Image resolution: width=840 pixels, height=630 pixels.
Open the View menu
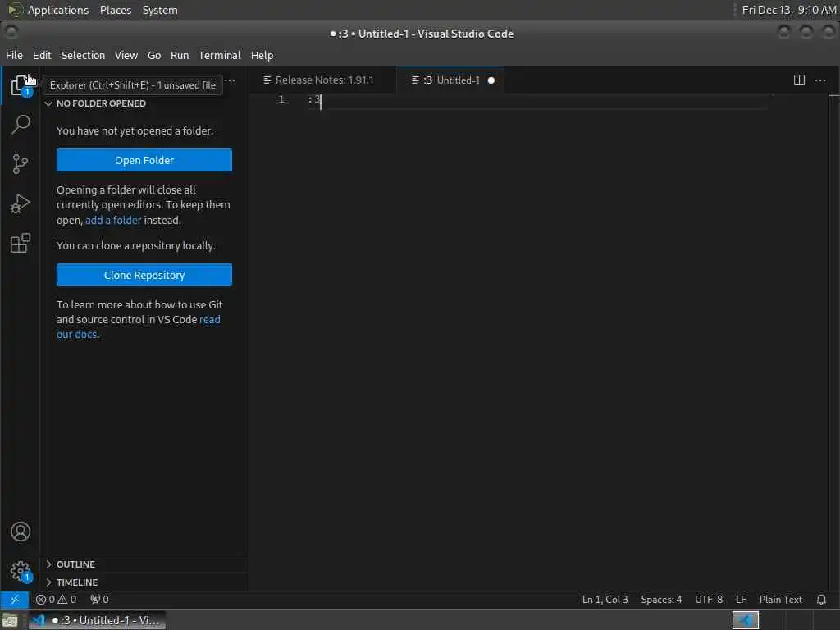tap(126, 55)
